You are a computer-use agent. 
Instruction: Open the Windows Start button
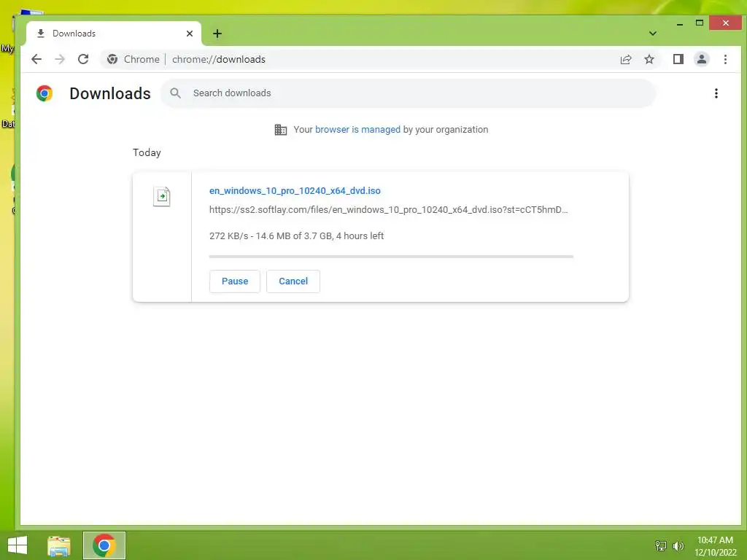(18, 545)
